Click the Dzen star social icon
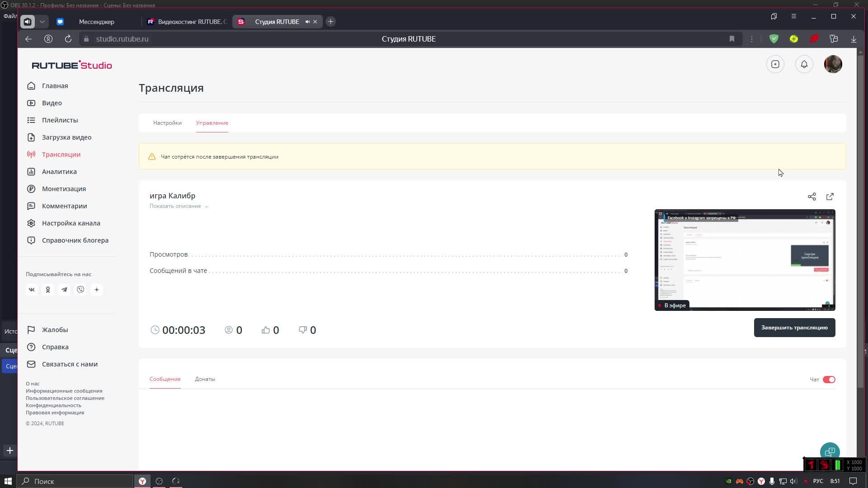Image resolution: width=868 pixels, height=488 pixels. pos(97,290)
